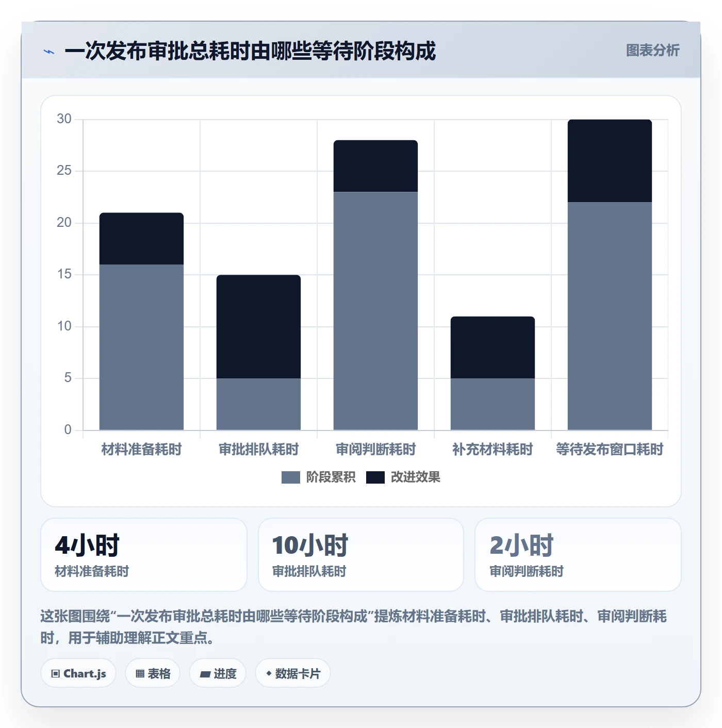Click the grey segment of 补充材料耗时 bar
The height and width of the screenshot is (728, 722).
coord(493,404)
